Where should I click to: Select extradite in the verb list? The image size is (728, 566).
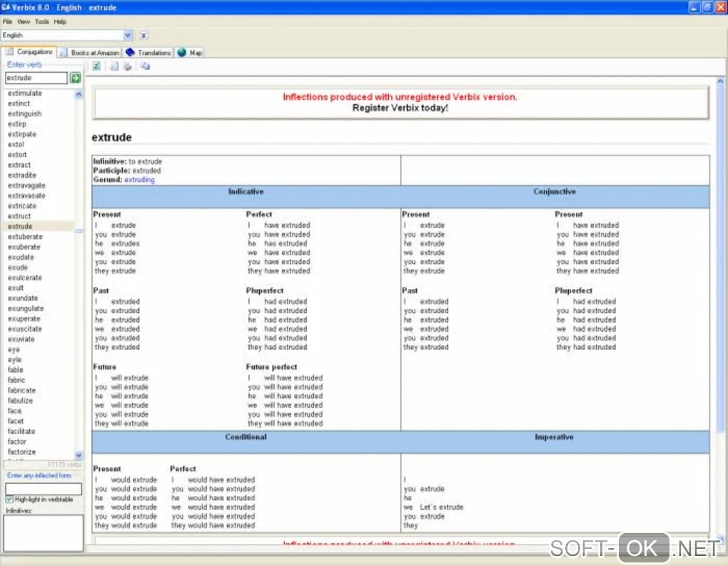coord(22,175)
